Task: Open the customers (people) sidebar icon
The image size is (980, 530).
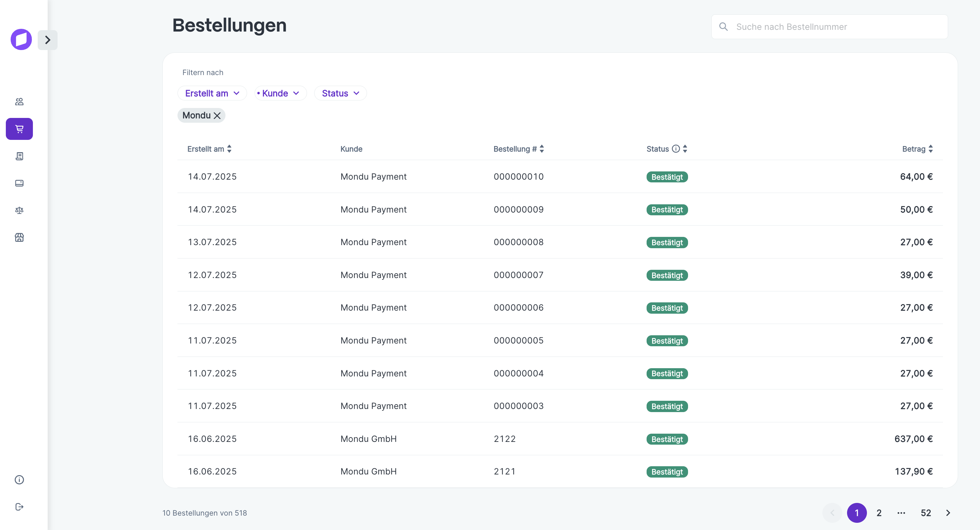Action: tap(20, 102)
